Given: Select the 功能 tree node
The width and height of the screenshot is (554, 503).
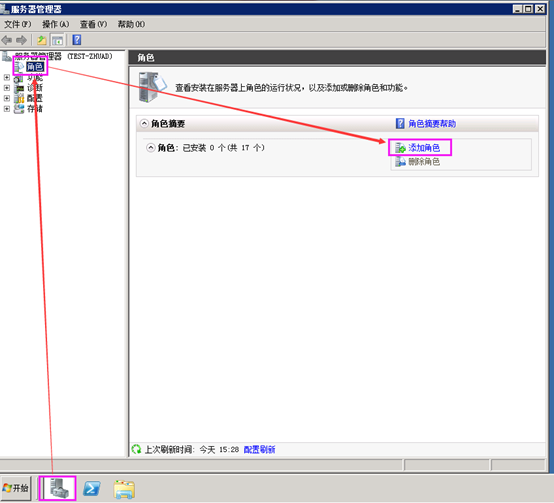Looking at the screenshot, I should [35, 78].
